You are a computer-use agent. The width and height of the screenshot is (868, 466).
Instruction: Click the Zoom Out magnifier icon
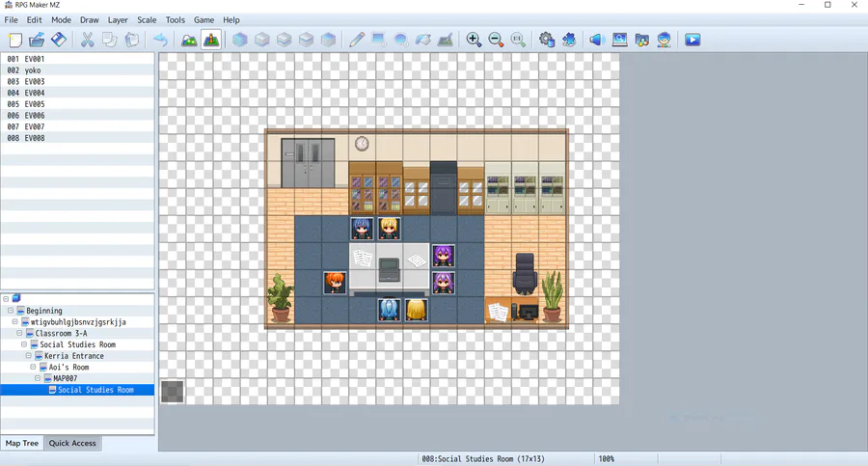496,40
